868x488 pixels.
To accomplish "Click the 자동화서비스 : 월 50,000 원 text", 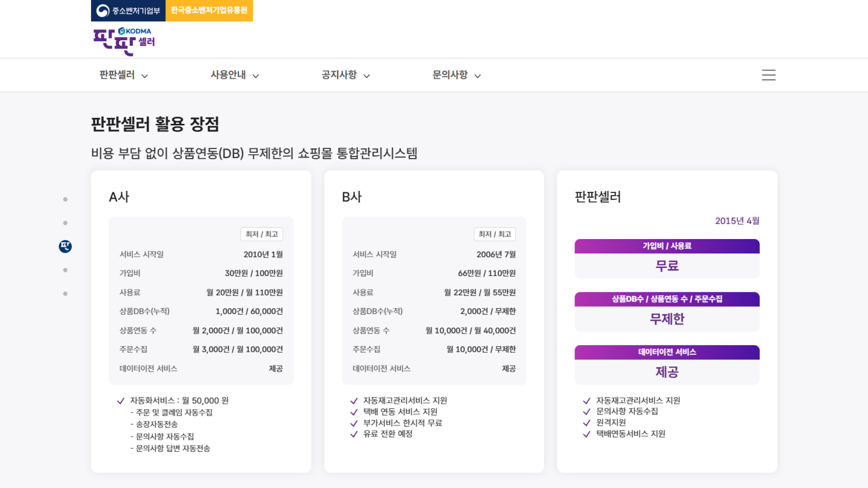I will click(179, 401).
